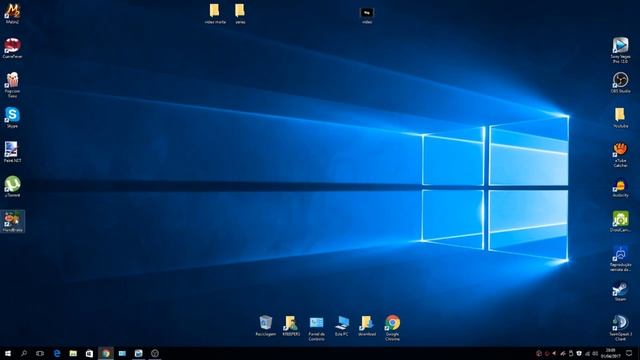
Task: Select the OBS Studio desktop shortcut
Action: click(x=620, y=83)
